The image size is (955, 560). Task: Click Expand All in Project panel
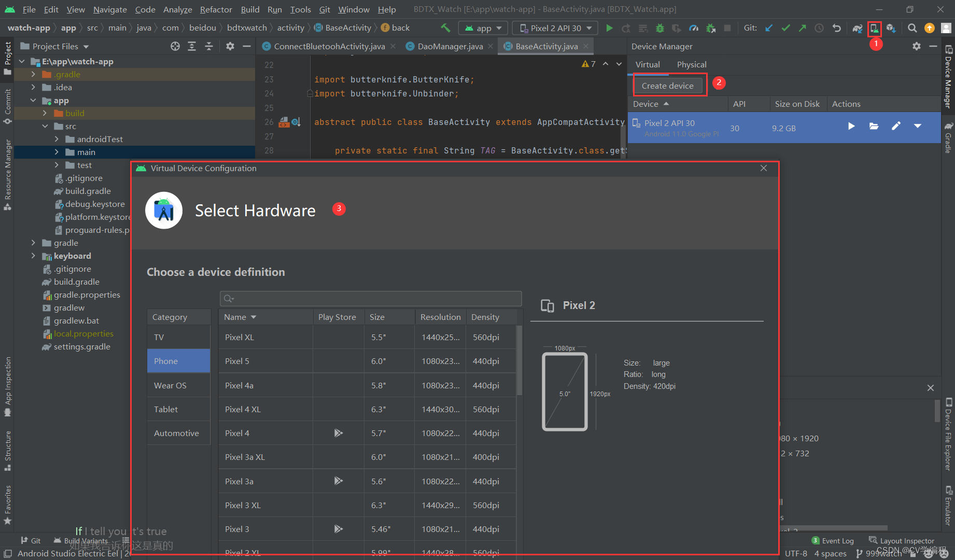(x=192, y=46)
